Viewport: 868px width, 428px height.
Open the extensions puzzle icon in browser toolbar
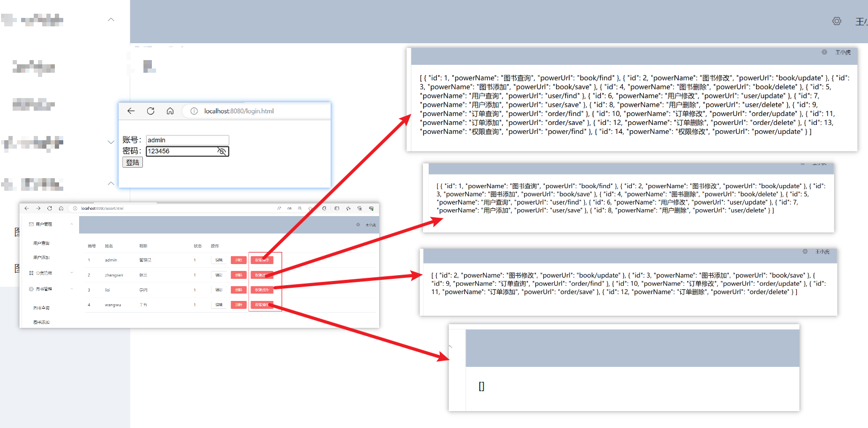[324, 208]
